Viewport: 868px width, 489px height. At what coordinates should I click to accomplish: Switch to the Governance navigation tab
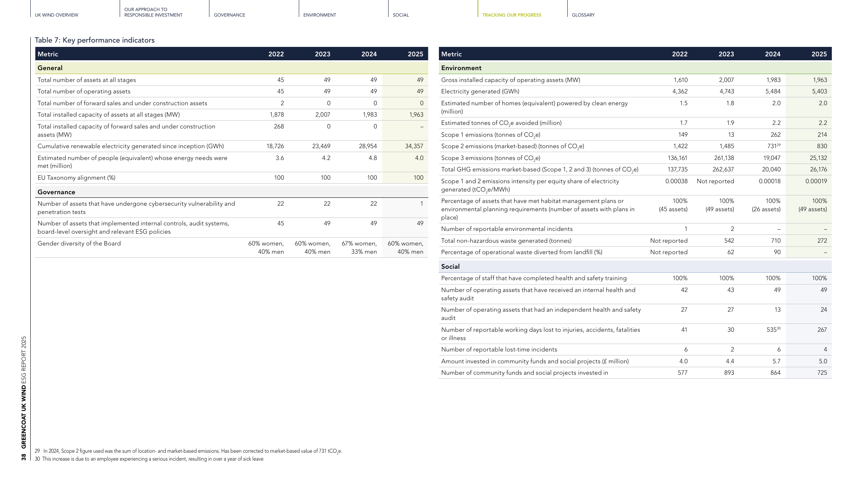coord(229,15)
